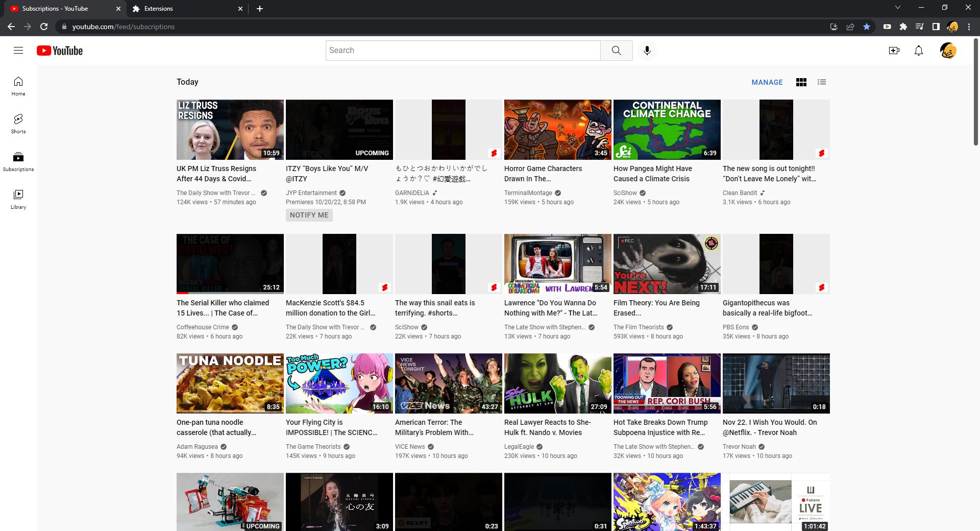Open the YouTube extension icon in browser toolbar
The width and height of the screenshot is (980, 531).
pos(887,27)
